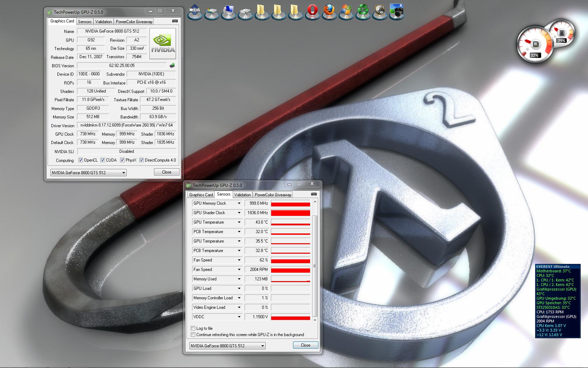Toggle the DirectCompute 4.0 checkbox
Image resolution: width=588 pixels, height=368 pixels.
point(141,160)
